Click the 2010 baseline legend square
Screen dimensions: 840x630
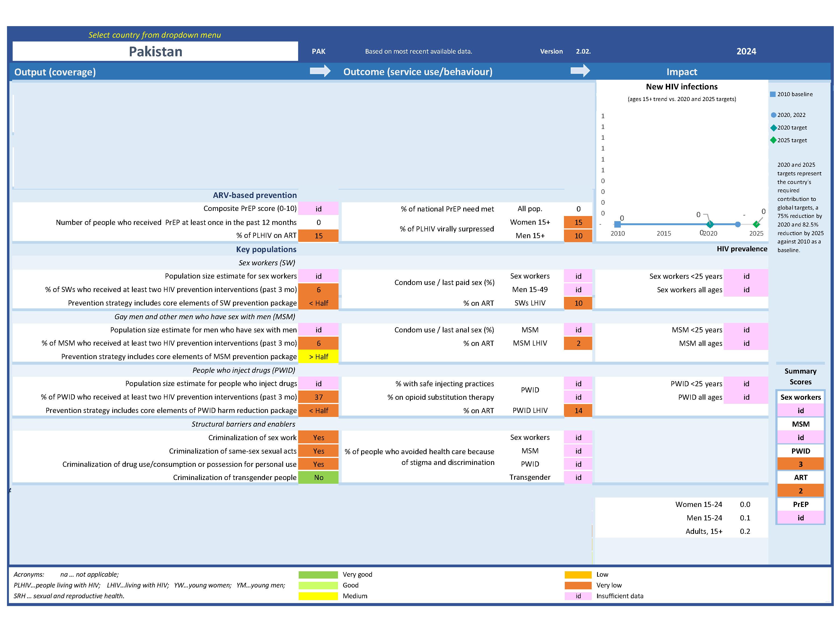point(773,94)
